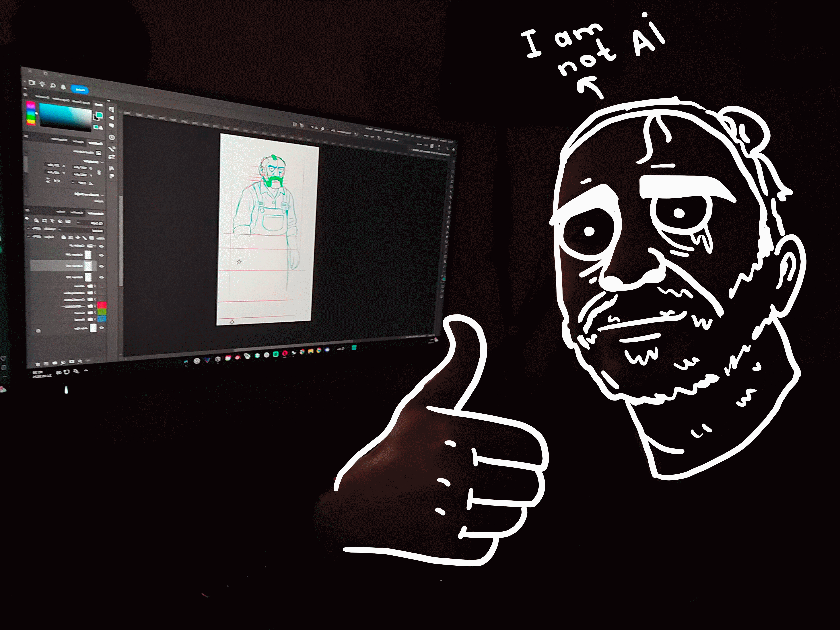Open the notifications bell icon
Viewport: 840px width, 630px height.
63,87
